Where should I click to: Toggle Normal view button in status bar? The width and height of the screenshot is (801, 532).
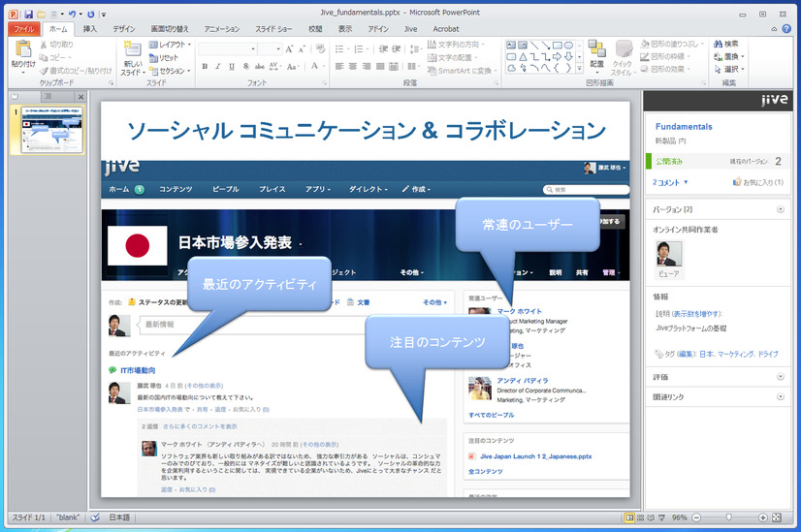pyautogui.click(x=629, y=517)
